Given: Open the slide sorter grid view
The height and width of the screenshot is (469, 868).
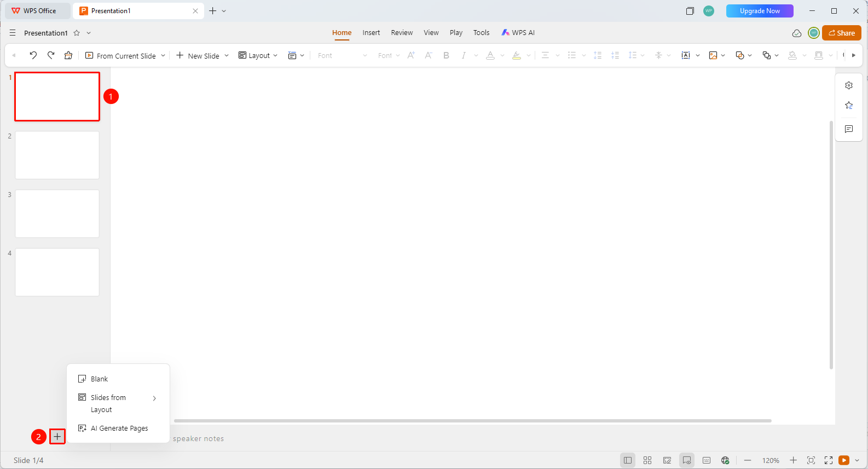Looking at the screenshot, I should click(x=647, y=460).
